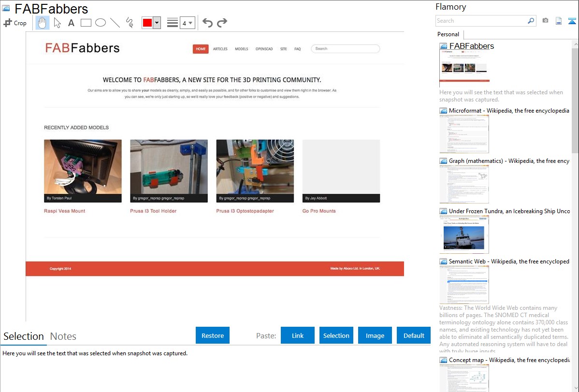579x392 pixels.
Task: Capture a new snapshot with camera icon
Action: click(x=545, y=21)
